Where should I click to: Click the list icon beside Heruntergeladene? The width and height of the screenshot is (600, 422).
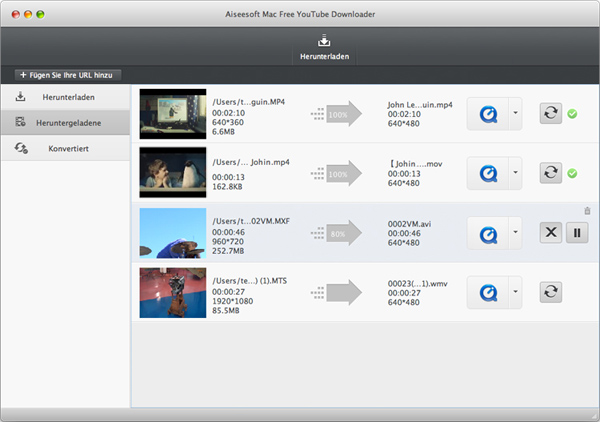[x=21, y=122]
